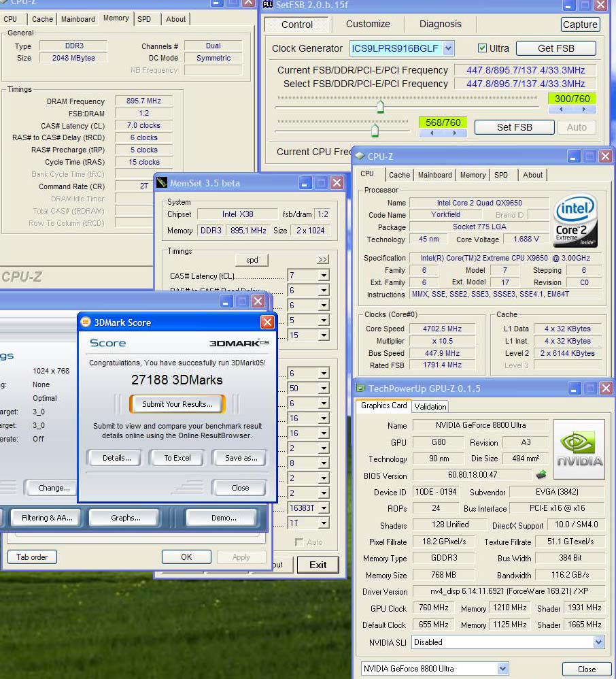Click the Filtering & AA button
This screenshot has height=679, width=616.
[47, 518]
